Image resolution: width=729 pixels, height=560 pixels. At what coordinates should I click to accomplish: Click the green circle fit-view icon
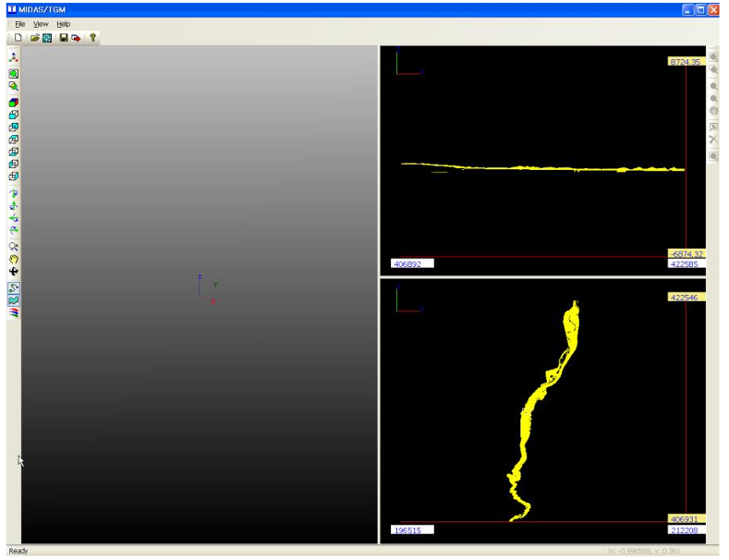coord(14,74)
